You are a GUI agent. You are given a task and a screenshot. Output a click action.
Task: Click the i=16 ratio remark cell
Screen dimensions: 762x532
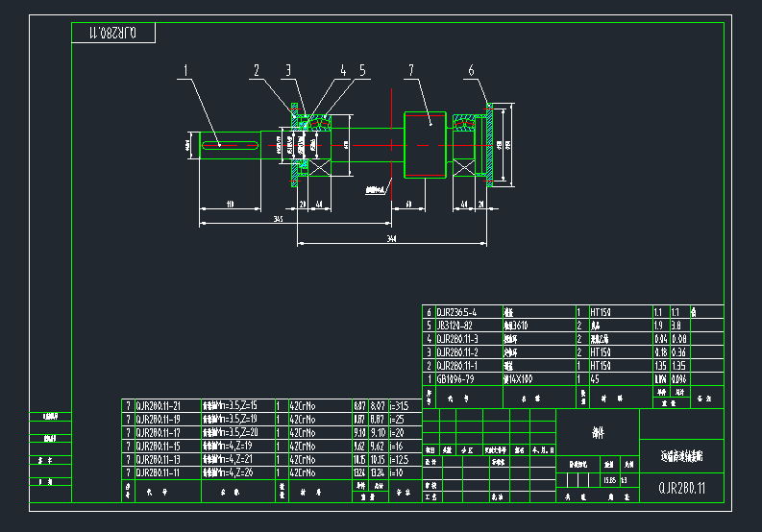click(x=406, y=446)
